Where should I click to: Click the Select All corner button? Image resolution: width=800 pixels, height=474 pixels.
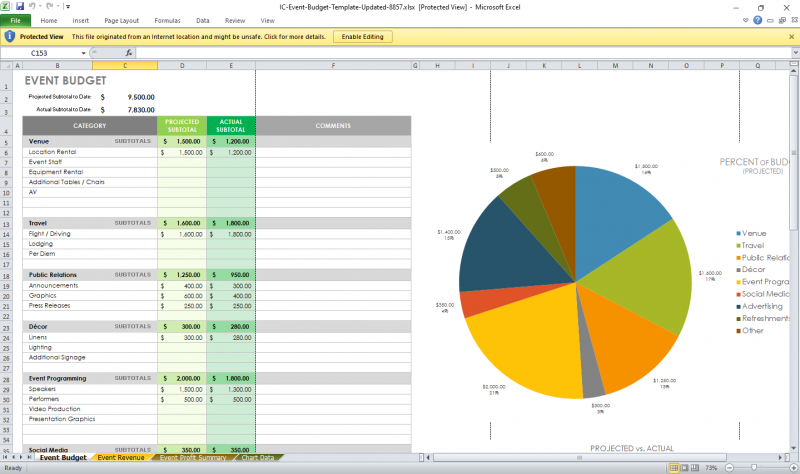[7, 65]
